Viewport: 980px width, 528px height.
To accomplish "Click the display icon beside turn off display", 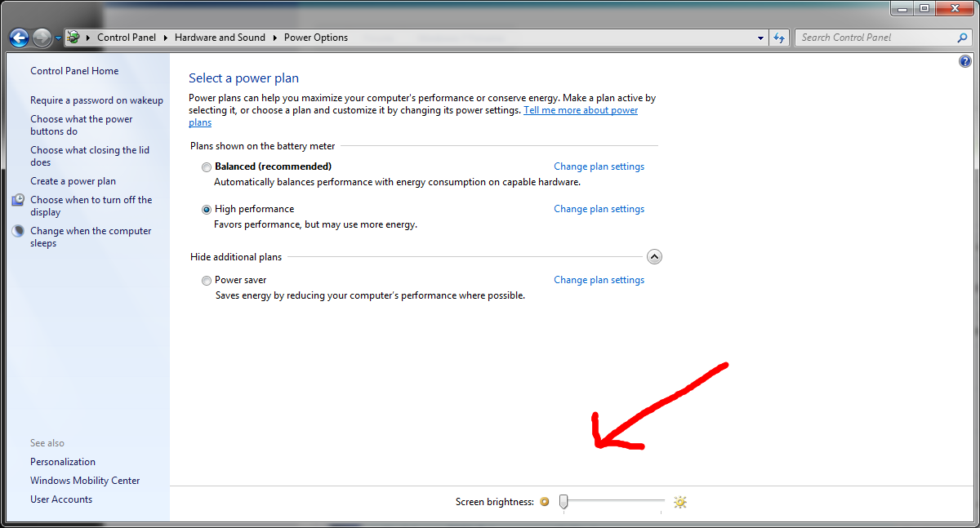I will (x=19, y=200).
